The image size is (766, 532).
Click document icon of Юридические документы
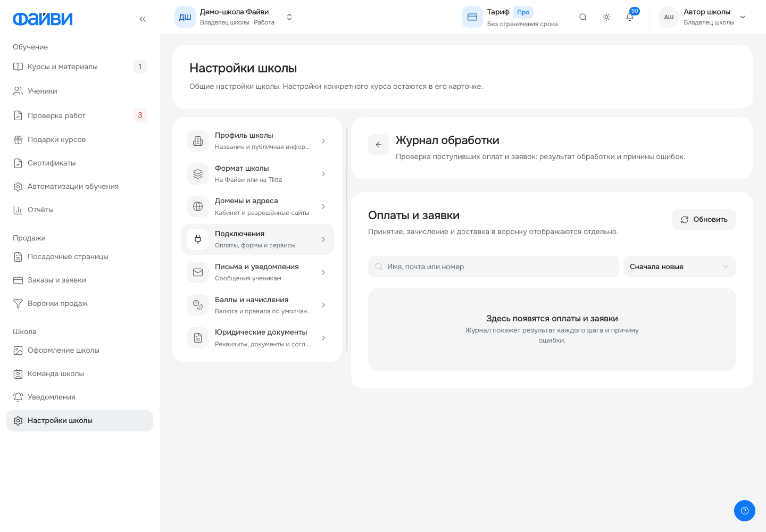(x=198, y=338)
